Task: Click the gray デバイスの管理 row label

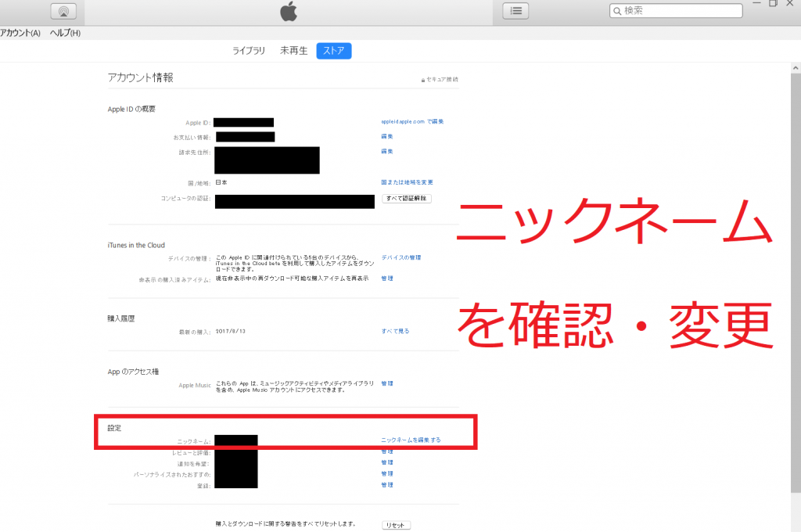Action: pos(189,259)
